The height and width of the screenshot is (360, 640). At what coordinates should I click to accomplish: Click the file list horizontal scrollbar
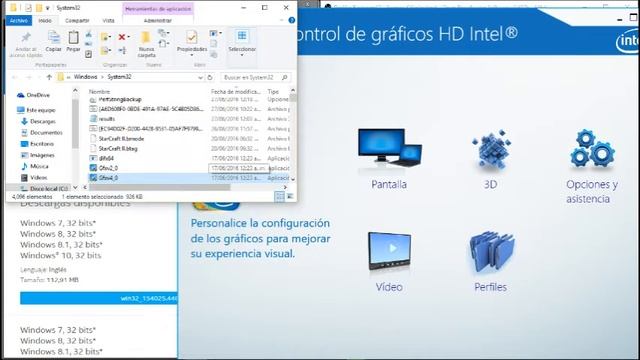(x=160, y=187)
